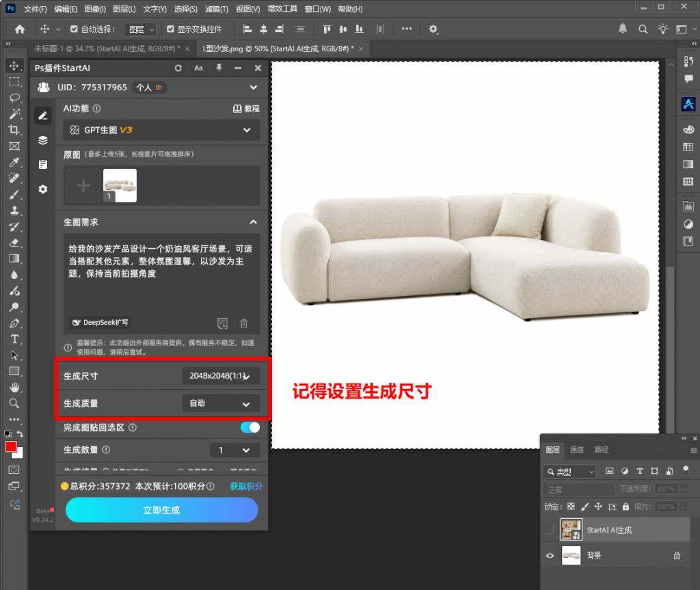Image resolution: width=700 pixels, height=590 pixels.
Task: Delete the prompt with the trash icon
Action: tap(244, 323)
